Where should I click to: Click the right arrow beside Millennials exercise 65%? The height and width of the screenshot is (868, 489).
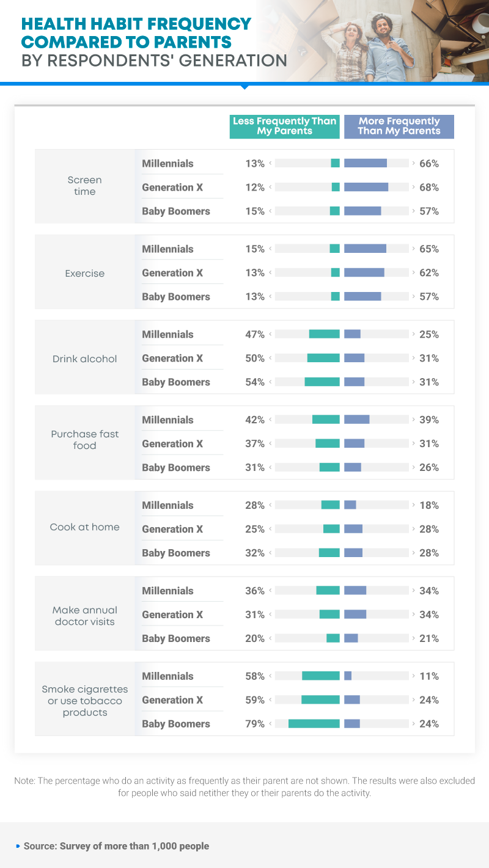[414, 249]
